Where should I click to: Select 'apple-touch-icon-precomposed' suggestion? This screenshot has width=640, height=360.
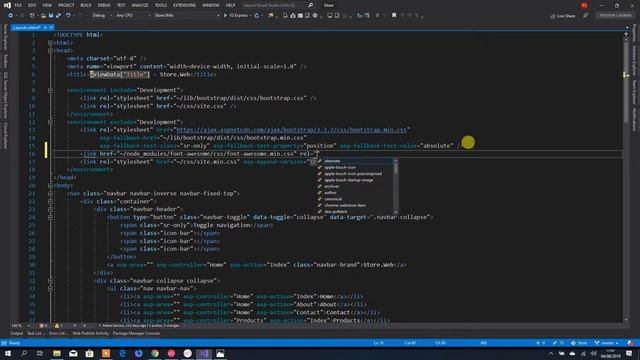click(354, 173)
